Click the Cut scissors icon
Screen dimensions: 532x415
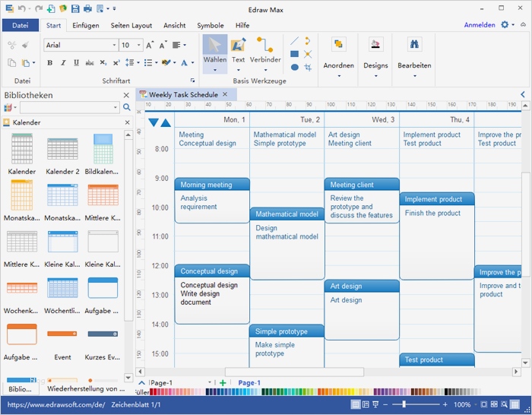click(12, 45)
